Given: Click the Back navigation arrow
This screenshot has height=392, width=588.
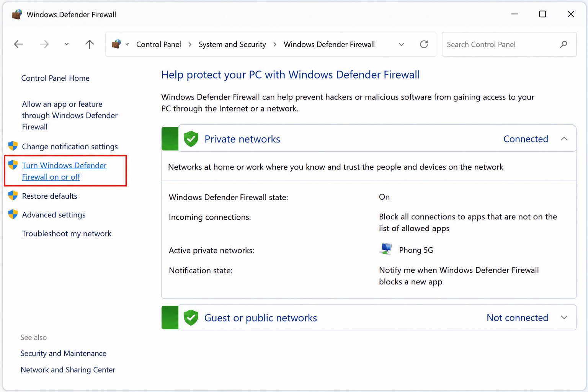Looking at the screenshot, I should pyautogui.click(x=18, y=44).
